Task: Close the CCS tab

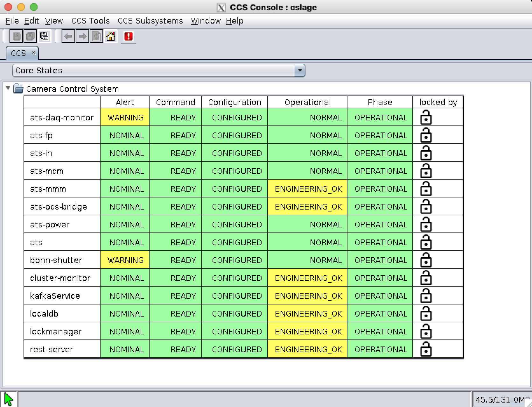Action: (x=33, y=53)
